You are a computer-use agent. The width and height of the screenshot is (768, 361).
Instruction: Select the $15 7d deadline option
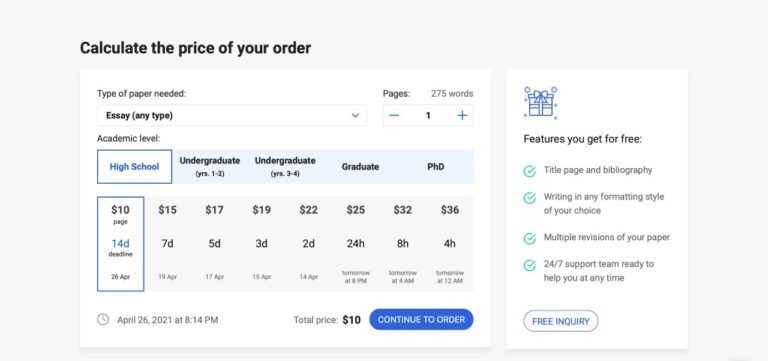pyautogui.click(x=168, y=244)
